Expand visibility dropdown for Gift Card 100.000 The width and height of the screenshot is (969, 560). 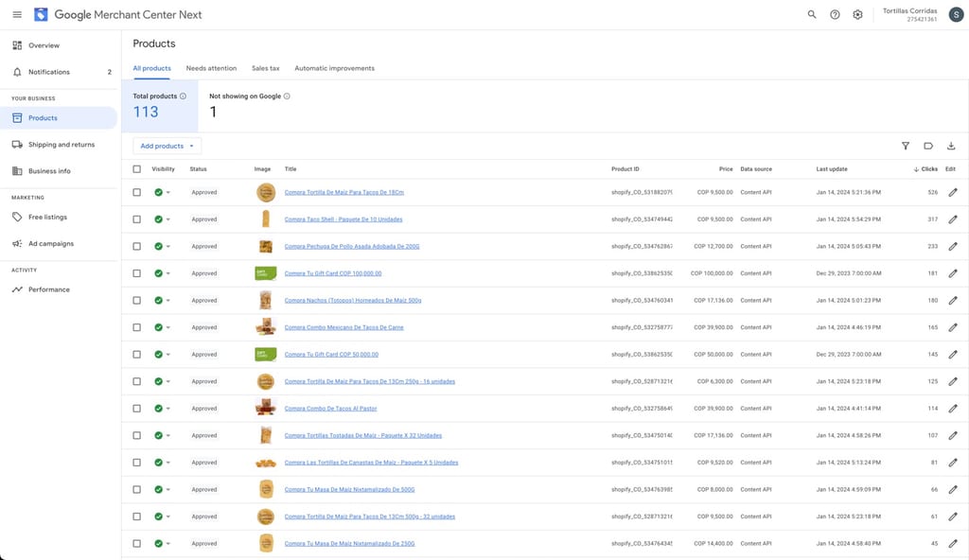click(x=168, y=273)
